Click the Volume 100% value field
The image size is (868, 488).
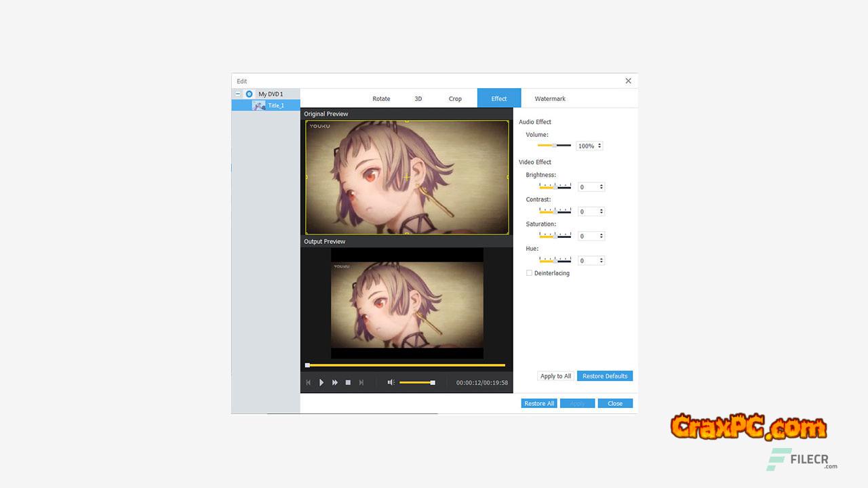pyautogui.click(x=586, y=146)
